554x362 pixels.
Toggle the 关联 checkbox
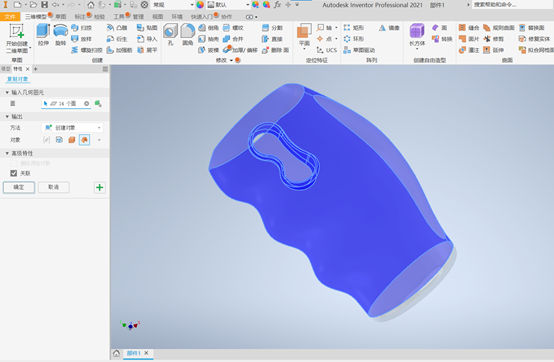click(x=14, y=173)
